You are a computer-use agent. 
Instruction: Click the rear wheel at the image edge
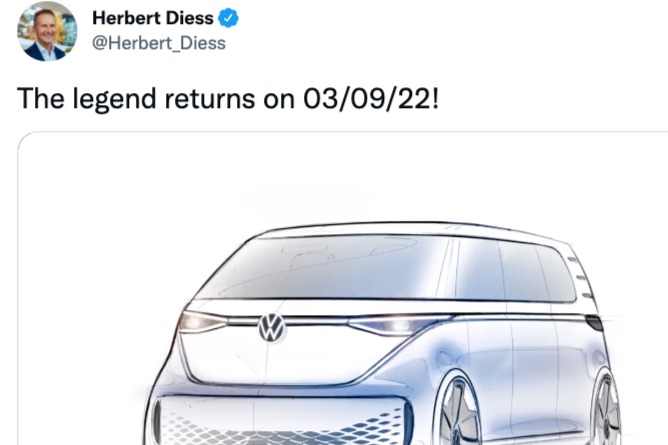(x=607, y=412)
